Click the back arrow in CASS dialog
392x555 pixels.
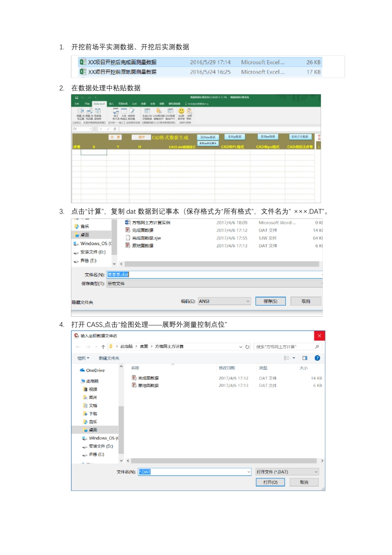coord(78,347)
